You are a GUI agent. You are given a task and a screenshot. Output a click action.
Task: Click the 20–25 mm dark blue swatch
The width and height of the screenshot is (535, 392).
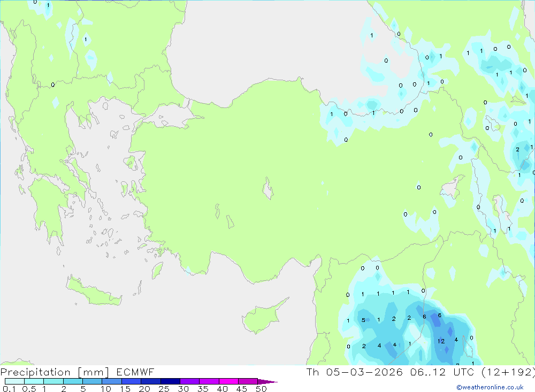150,381
